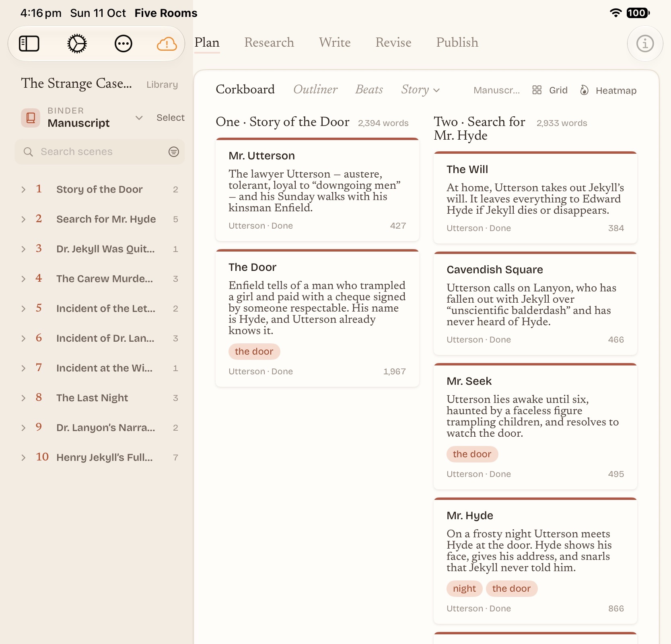Open the scene filter icon in search
This screenshot has width=671, height=644.
173,152
